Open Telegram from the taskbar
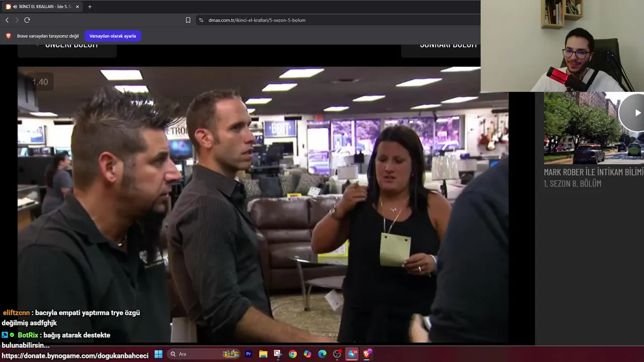This screenshot has width=644, height=362. 352,354
